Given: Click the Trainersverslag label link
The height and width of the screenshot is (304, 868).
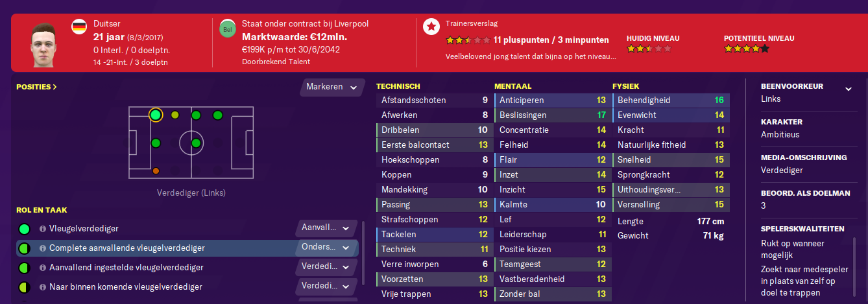Looking at the screenshot, I should 472,23.
